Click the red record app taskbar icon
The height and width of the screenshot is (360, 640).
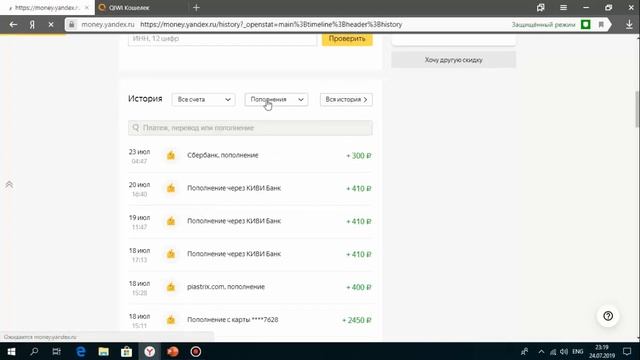[196, 351]
